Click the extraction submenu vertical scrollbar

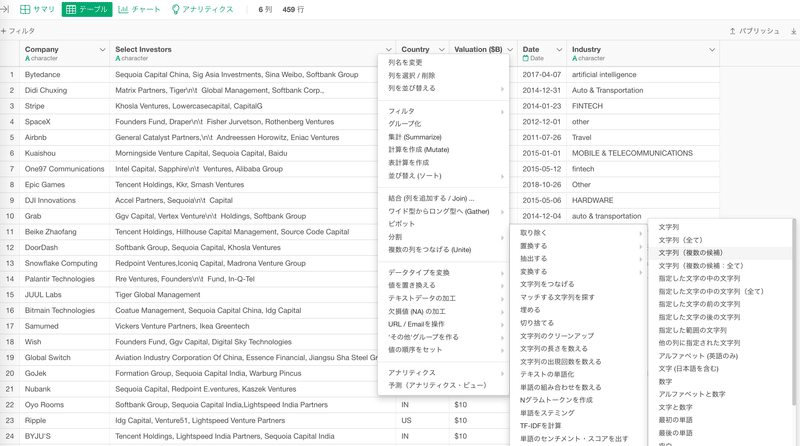793,312
